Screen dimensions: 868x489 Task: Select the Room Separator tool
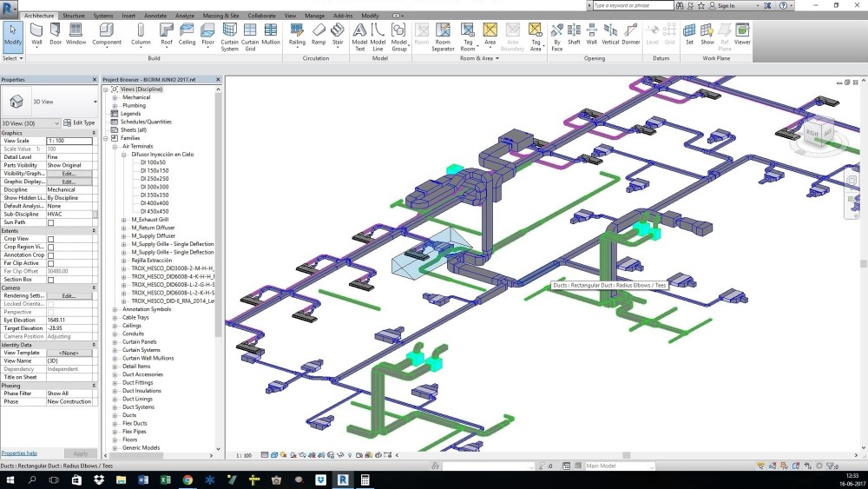[443, 37]
